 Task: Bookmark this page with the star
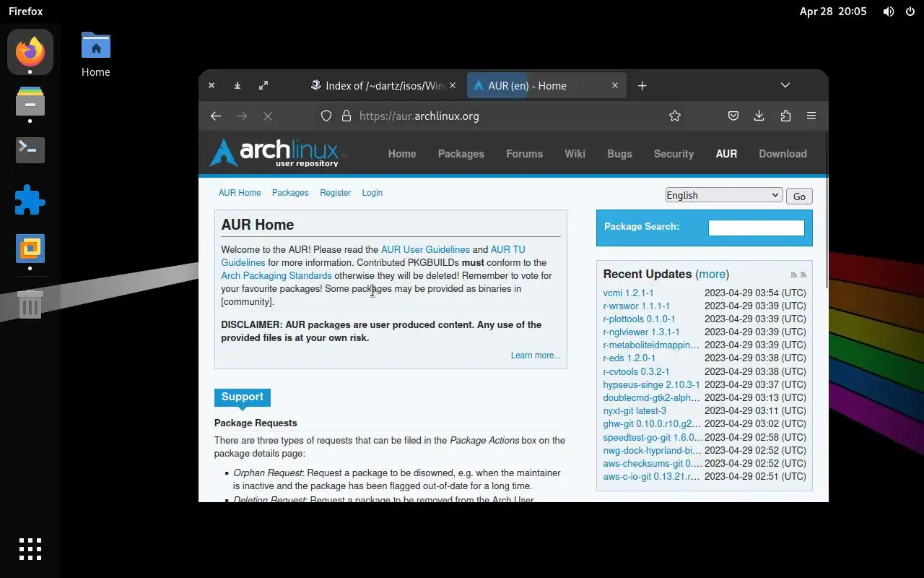tap(675, 116)
